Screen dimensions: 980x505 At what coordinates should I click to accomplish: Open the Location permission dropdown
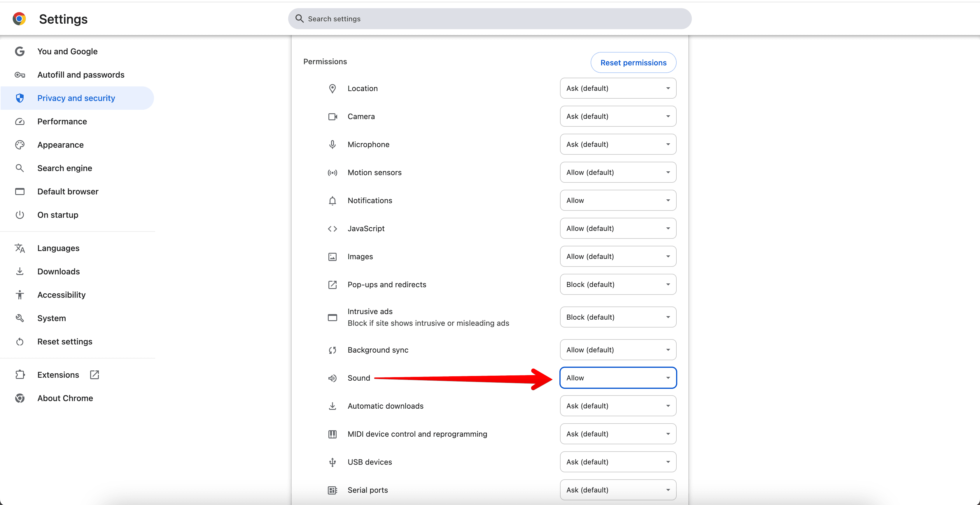[x=618, y=88]
